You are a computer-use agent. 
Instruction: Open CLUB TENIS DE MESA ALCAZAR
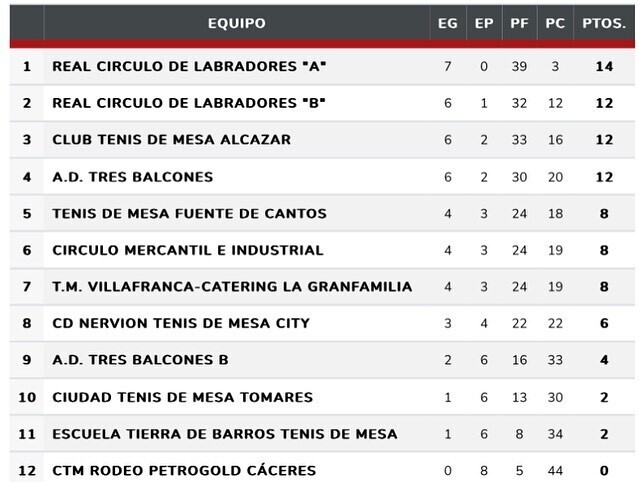(171, 140)
